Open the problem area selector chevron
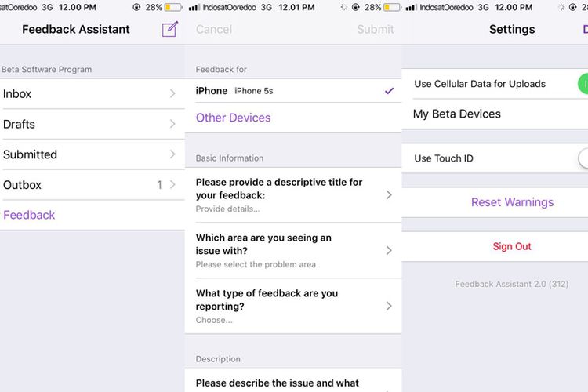 pos(389,250)
